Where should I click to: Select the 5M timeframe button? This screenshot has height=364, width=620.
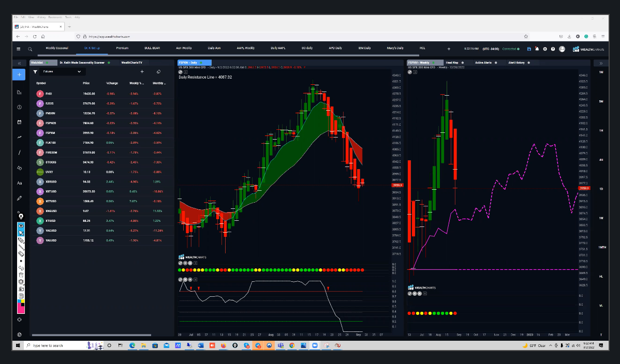601,101
